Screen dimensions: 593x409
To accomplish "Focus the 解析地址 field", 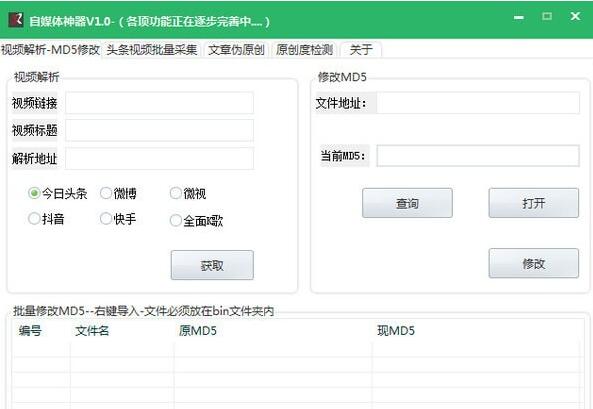I will tap(159, 159).
